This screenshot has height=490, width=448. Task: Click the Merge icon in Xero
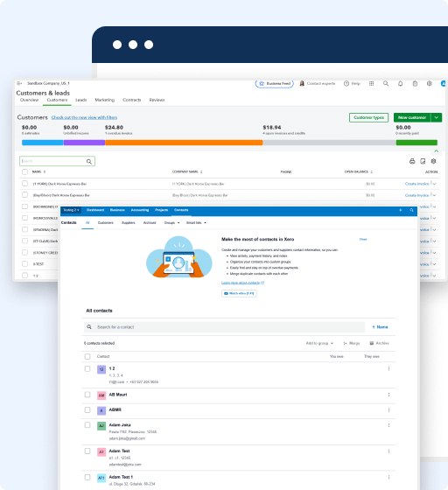pyautogui.click(x=346, y=343)
